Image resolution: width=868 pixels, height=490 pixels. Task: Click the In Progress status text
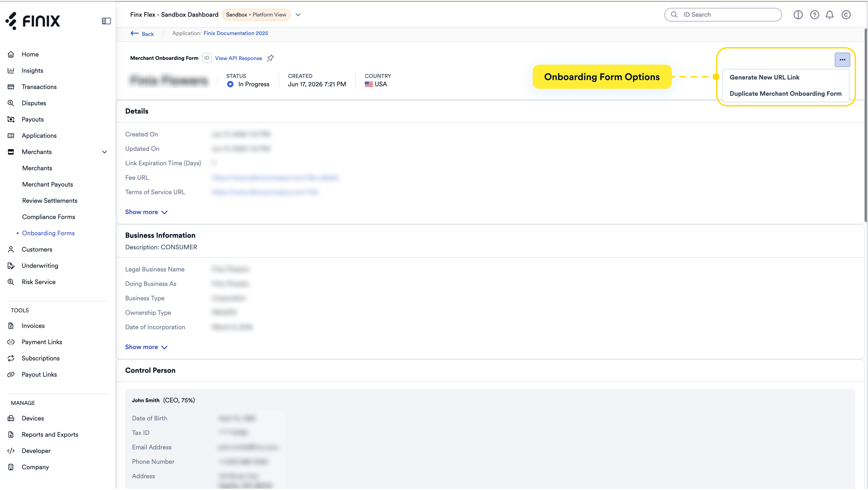[254, 84]
